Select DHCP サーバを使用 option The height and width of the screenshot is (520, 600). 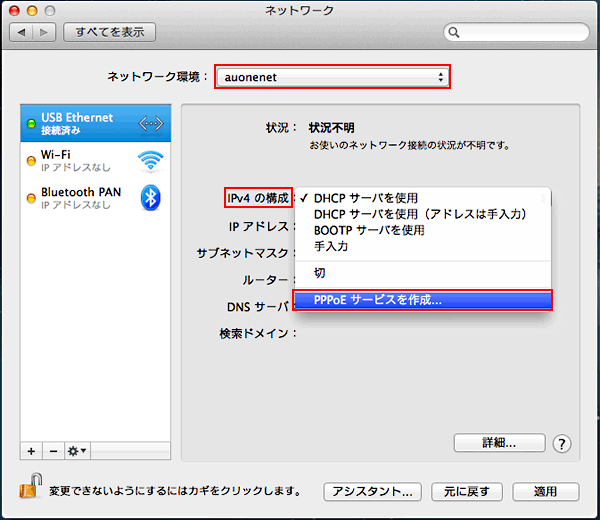tap(366, 198)
